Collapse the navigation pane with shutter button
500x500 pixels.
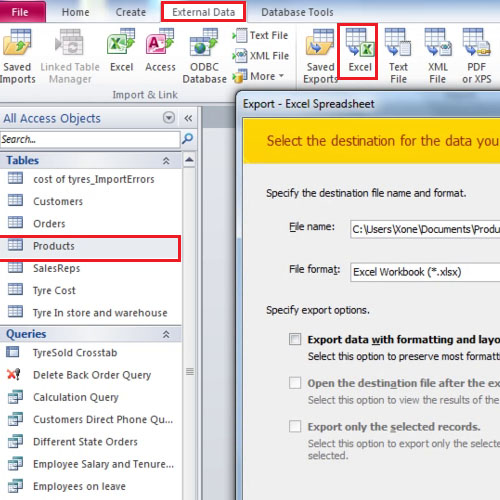[x=188, y=118]
